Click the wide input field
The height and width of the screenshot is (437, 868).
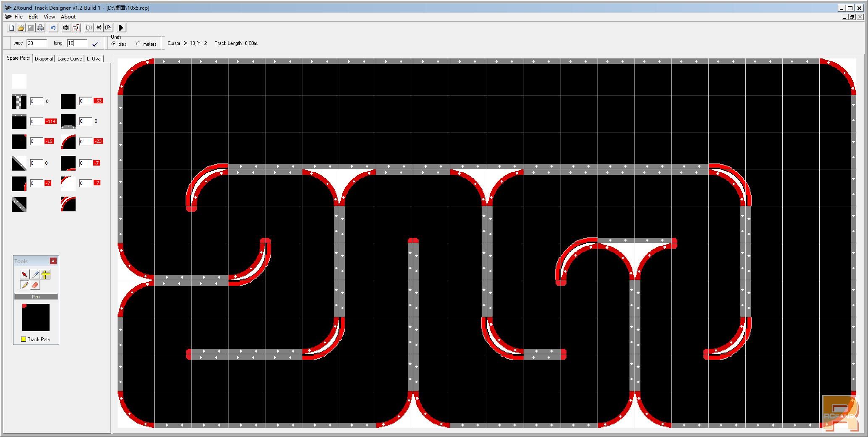37,43
